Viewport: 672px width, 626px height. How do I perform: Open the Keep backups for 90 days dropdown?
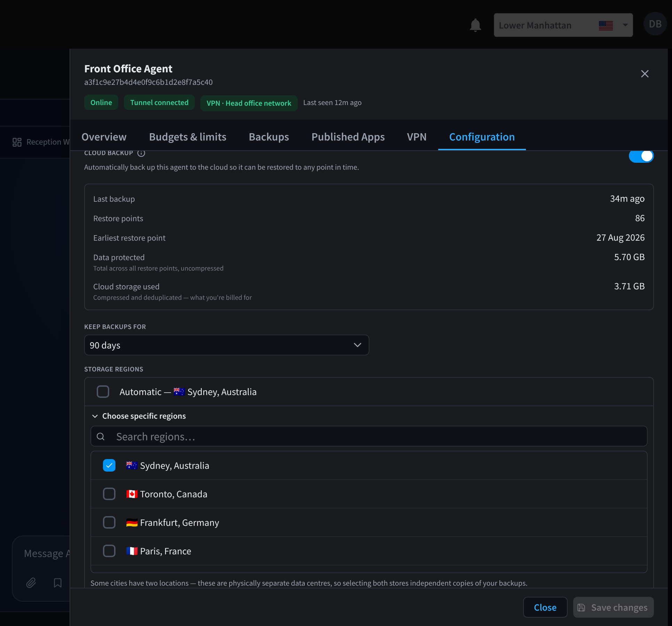226,345
